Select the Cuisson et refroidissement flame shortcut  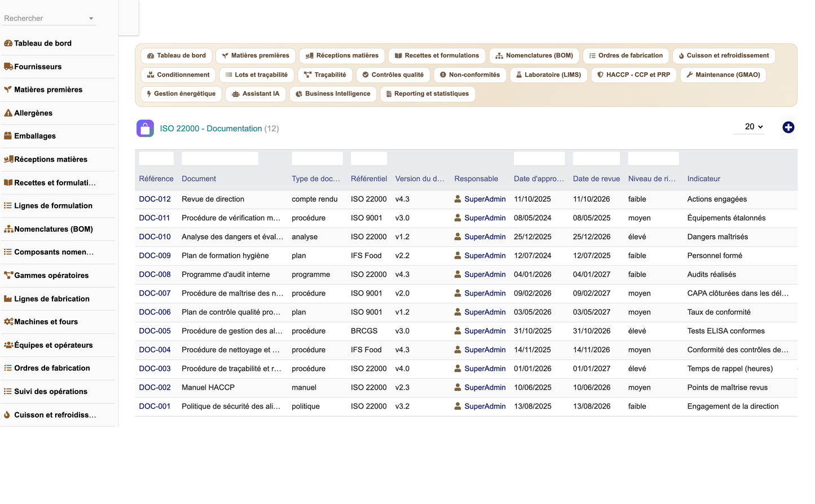[724, 56]
